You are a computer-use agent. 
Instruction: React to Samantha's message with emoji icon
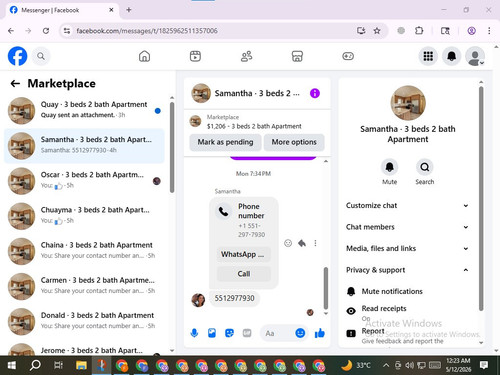pyautogui.click(x=288, y=243)
